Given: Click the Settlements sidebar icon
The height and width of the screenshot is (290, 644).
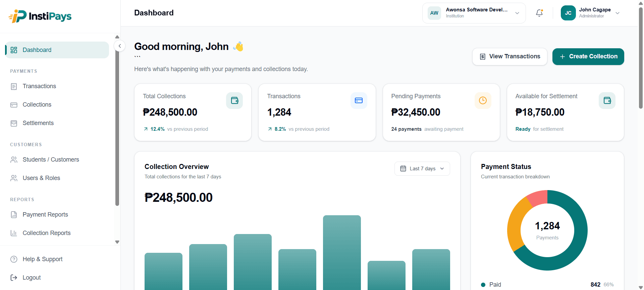Looking at the screenshot, I should click(x=14, y=123).
